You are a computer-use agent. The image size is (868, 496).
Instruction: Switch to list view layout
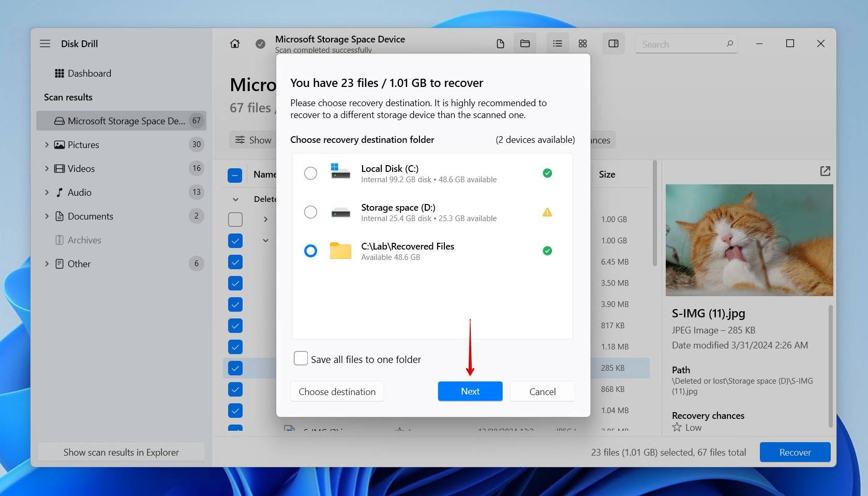[x=557, y=43]
